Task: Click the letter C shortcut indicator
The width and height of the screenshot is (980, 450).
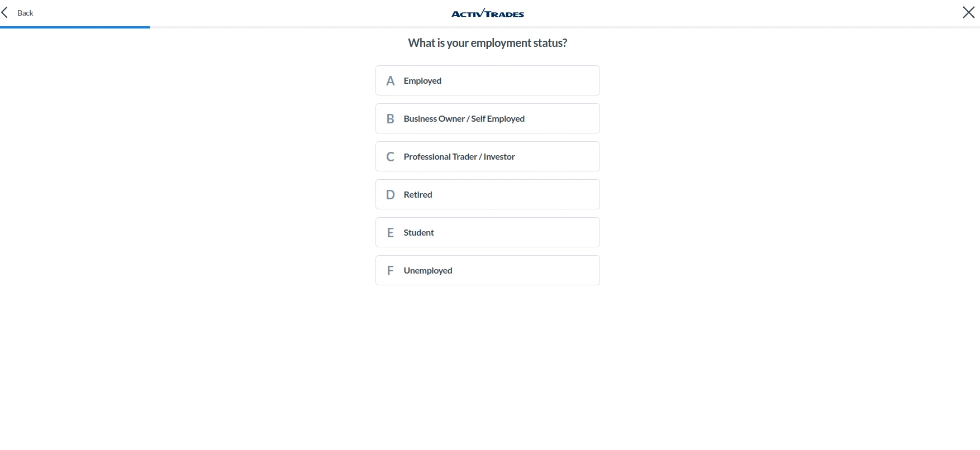Action: (x=391, y=156)
